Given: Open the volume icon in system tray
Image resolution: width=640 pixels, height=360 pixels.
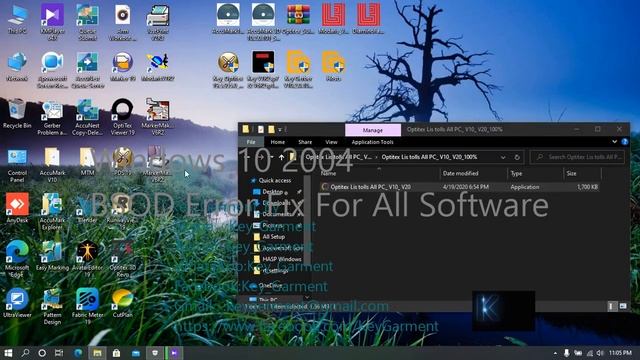Looking at the screenshot, I should [600, 353].
